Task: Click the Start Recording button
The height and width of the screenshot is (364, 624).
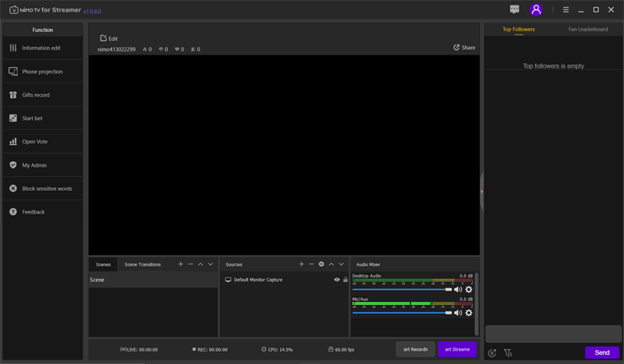Action: [416, 349]
